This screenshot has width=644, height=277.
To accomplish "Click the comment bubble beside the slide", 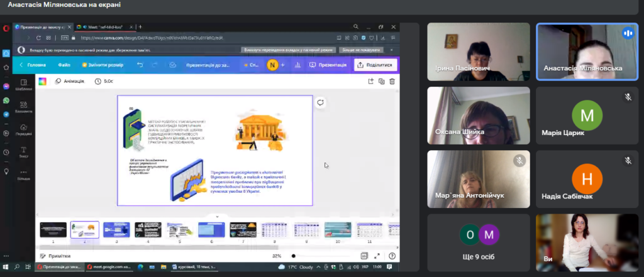I will point(320,102).
